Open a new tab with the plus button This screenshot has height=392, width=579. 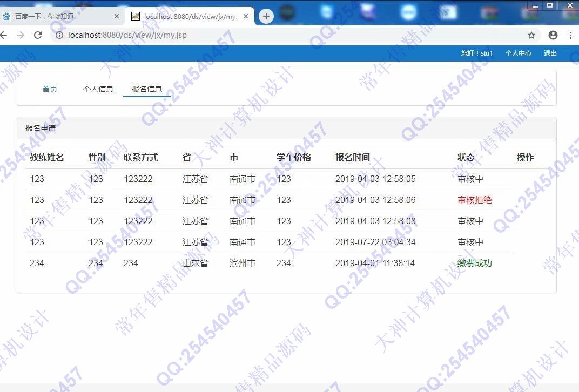coord(266,16)
